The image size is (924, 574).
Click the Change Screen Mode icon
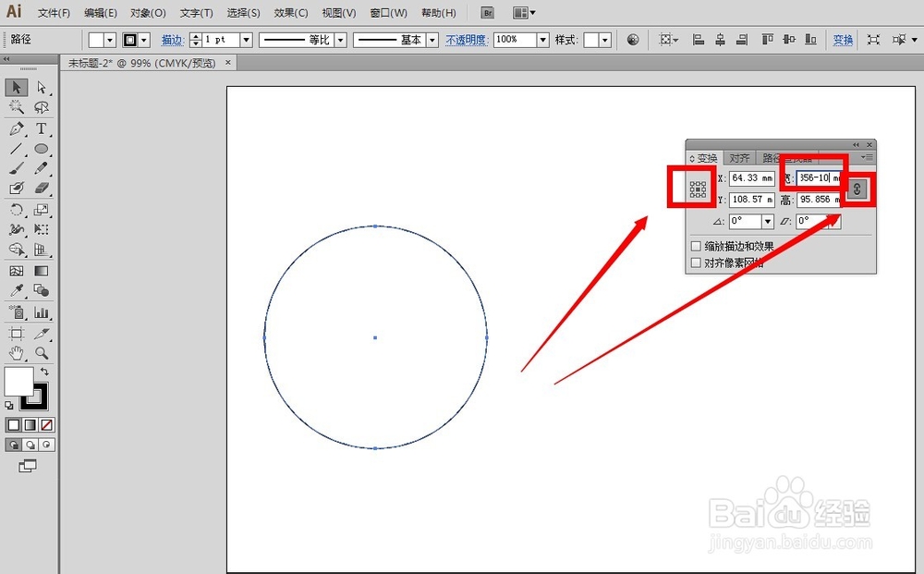click(x=27, y=466)
